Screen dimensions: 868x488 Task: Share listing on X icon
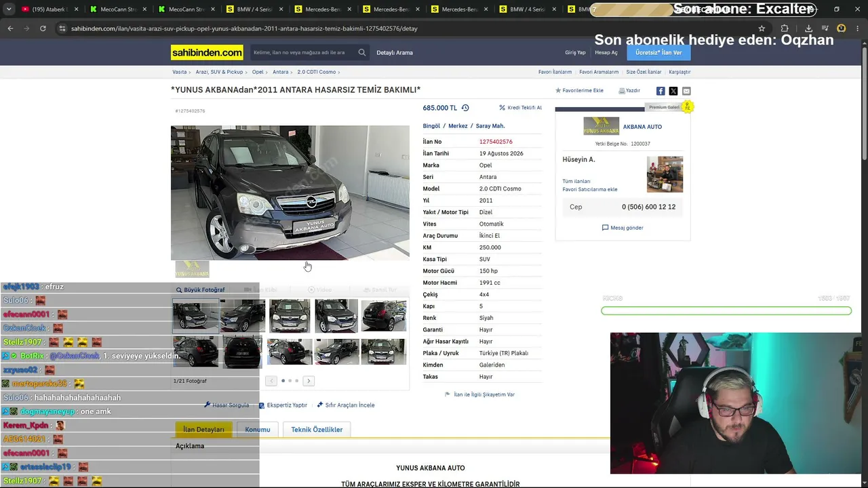click(x=673, y=91)
